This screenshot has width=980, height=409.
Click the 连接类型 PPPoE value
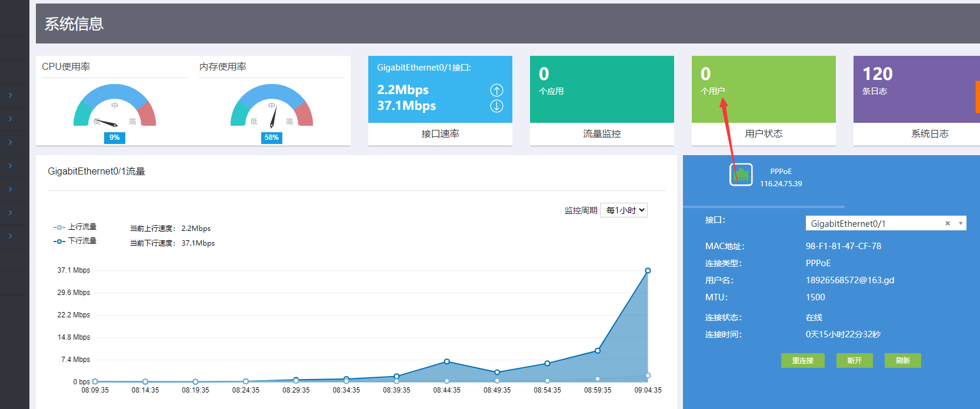point(818,263)
